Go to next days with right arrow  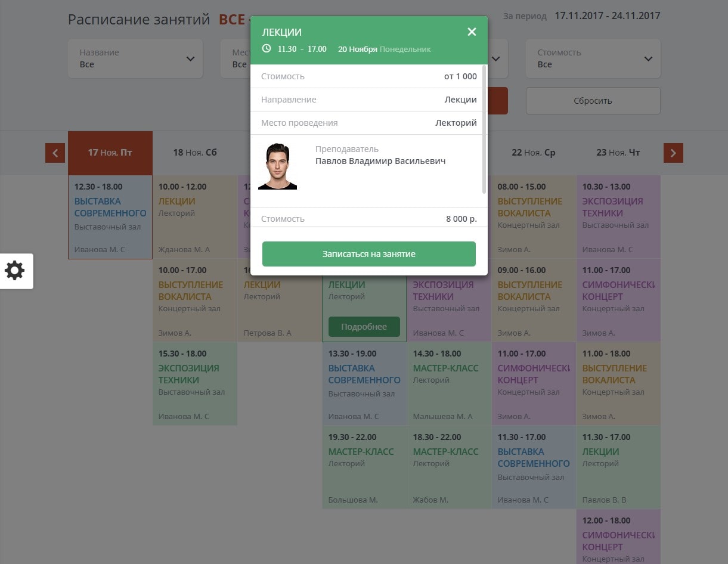(673, 153)
